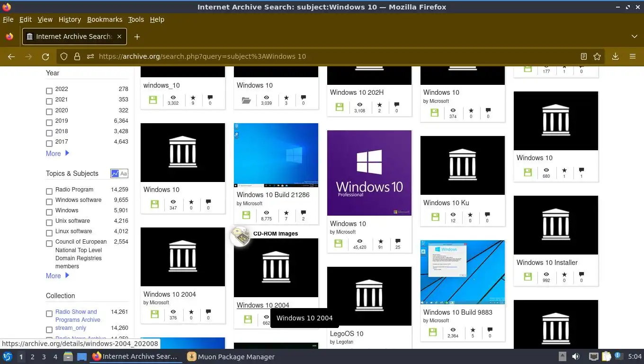
Task: Switch to Muon Package Manager taskbar window
Action: pos(231,356)
